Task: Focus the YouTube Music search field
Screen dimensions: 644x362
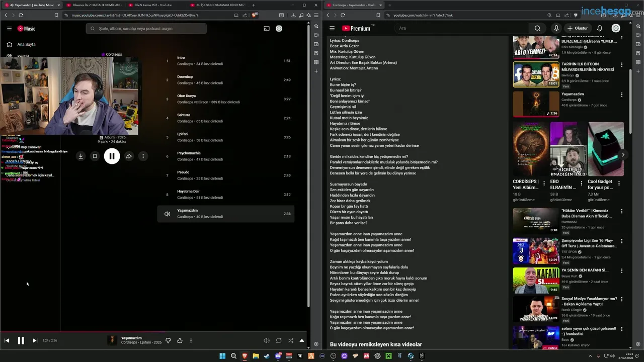Action: [146, 29]
